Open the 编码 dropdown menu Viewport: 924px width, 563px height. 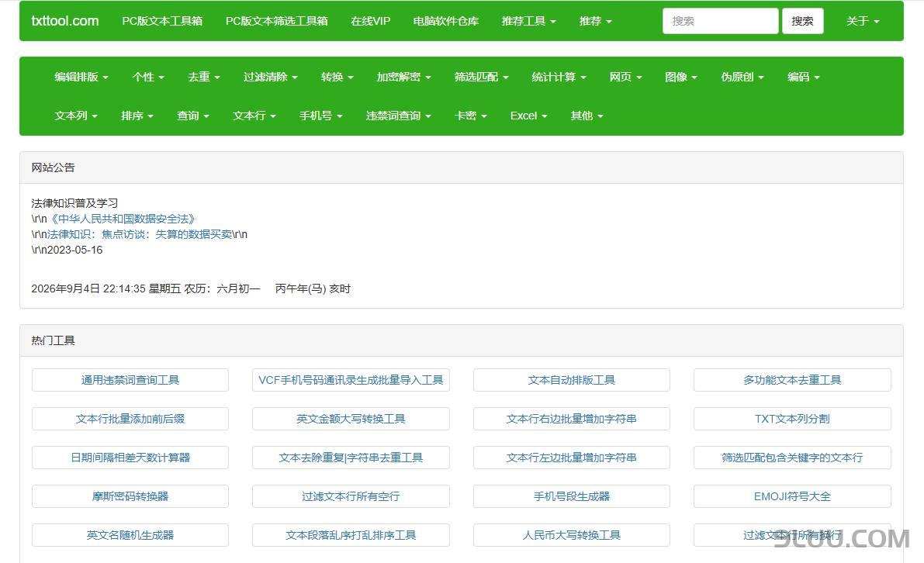click(x=803, y=77)
